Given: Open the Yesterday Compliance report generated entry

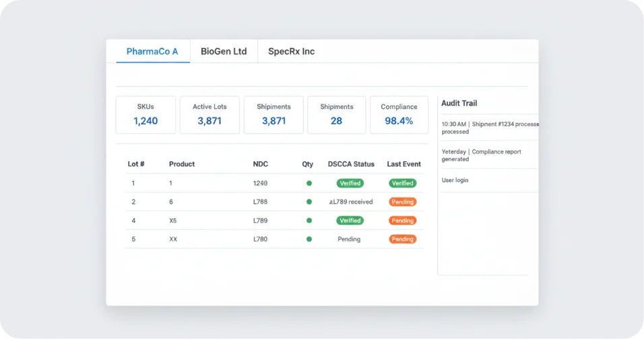Looking at the screenshot, I should click(x=482, y=155).
